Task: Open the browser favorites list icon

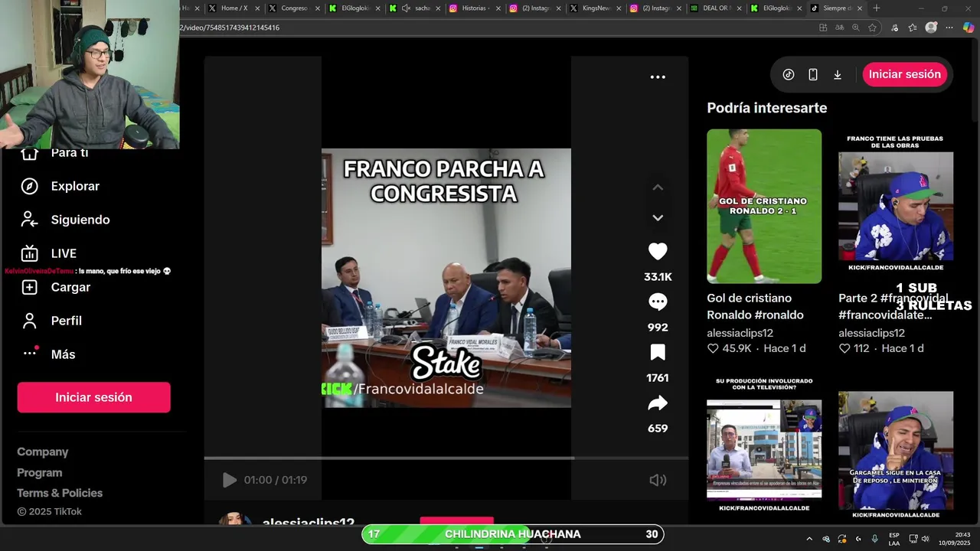Action: 912,28
